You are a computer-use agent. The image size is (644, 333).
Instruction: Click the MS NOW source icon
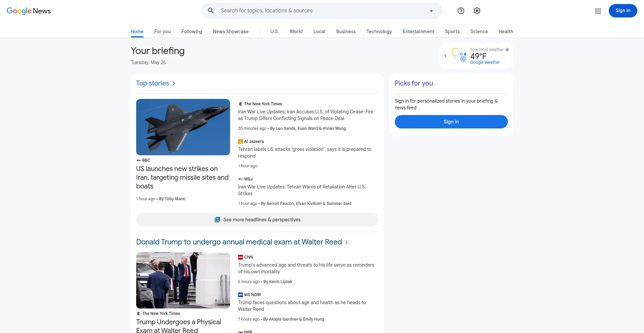pos(240,295)
